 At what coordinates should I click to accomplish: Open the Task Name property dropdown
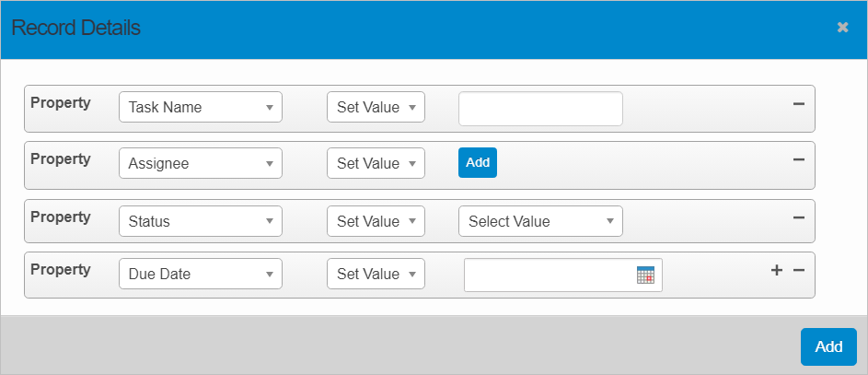tap(201, 108)
